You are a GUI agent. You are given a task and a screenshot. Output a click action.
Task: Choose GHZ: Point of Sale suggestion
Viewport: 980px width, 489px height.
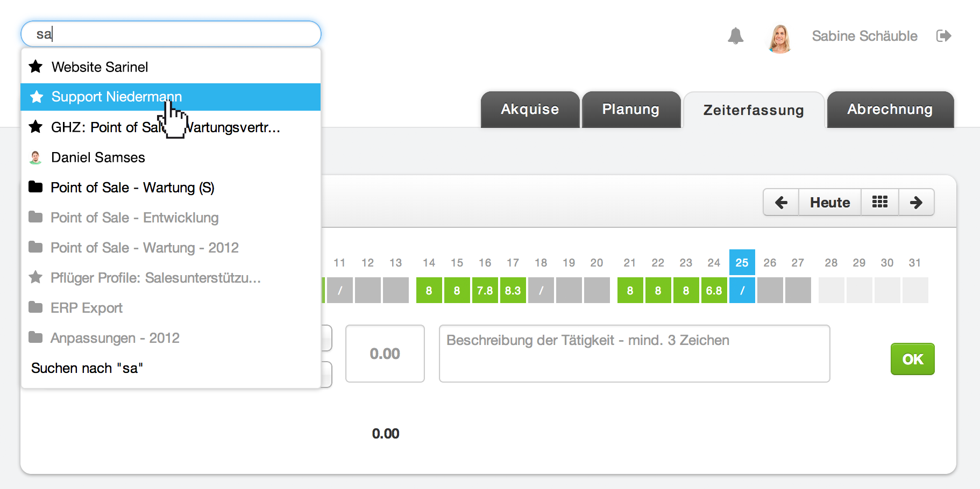pos(171,127)
